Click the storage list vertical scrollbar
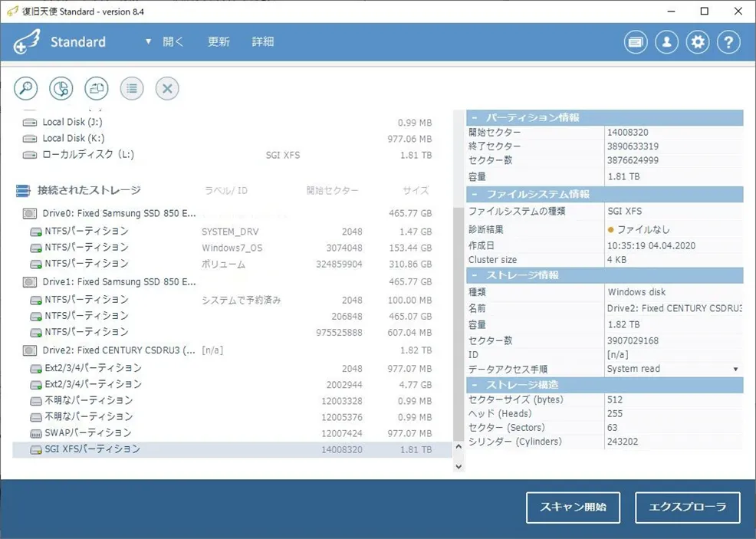 pyautogui.click(x=459, y=323)
